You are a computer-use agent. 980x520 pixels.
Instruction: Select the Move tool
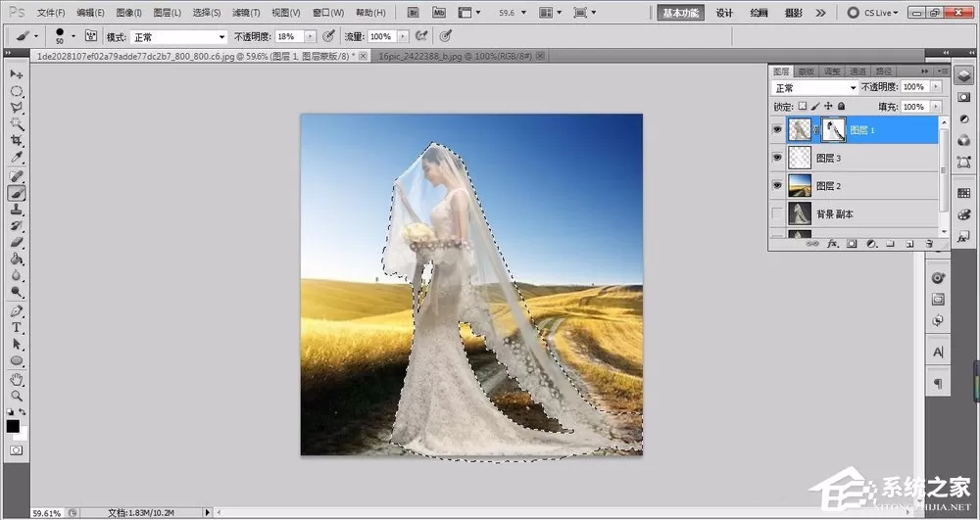pyautogui.click(x=17, y=74)
